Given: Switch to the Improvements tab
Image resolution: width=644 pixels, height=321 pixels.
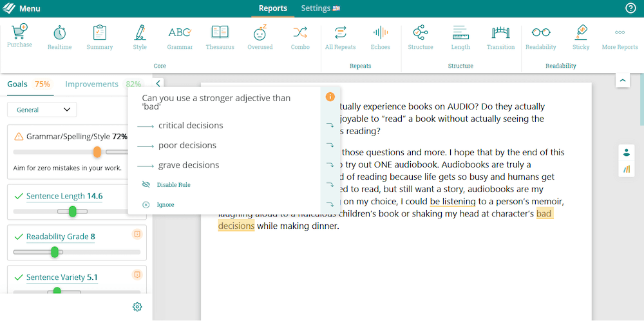Looking at the screenshot, I should 92,84.
